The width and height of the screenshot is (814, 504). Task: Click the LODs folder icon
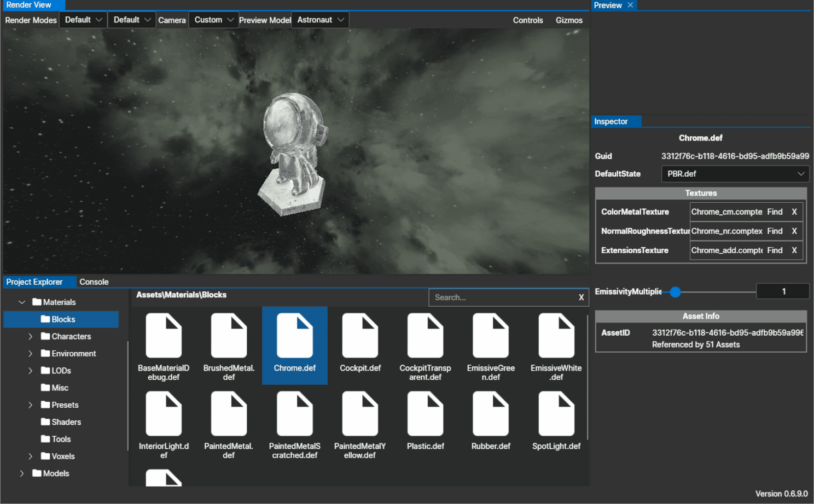[x=45, y=371]
